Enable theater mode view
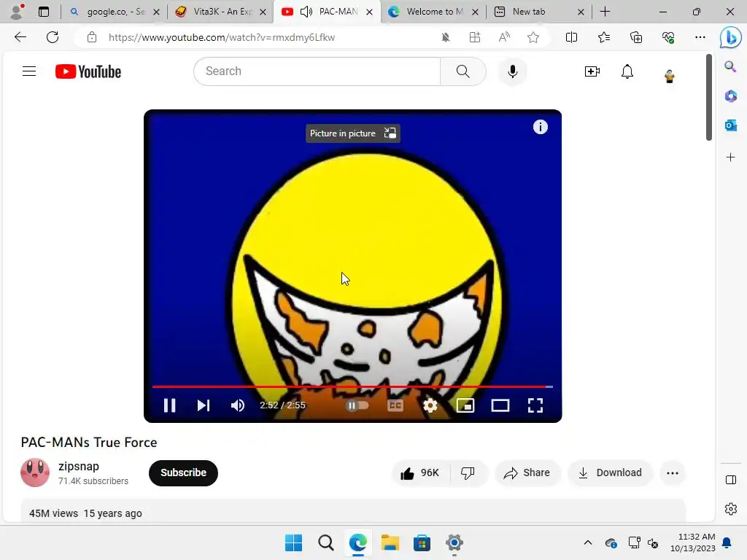The height and width of the screenshot is (560, 747). [500, 405]
